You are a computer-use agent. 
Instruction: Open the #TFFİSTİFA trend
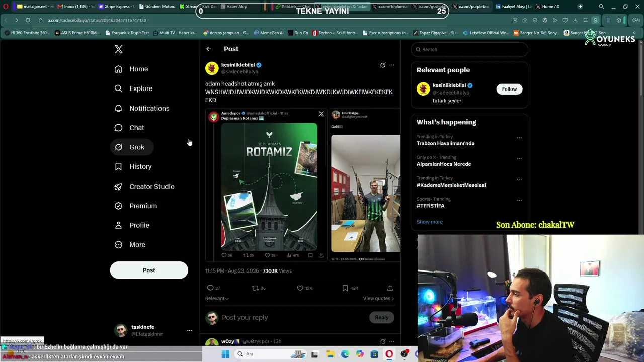(x=431, y=206)
